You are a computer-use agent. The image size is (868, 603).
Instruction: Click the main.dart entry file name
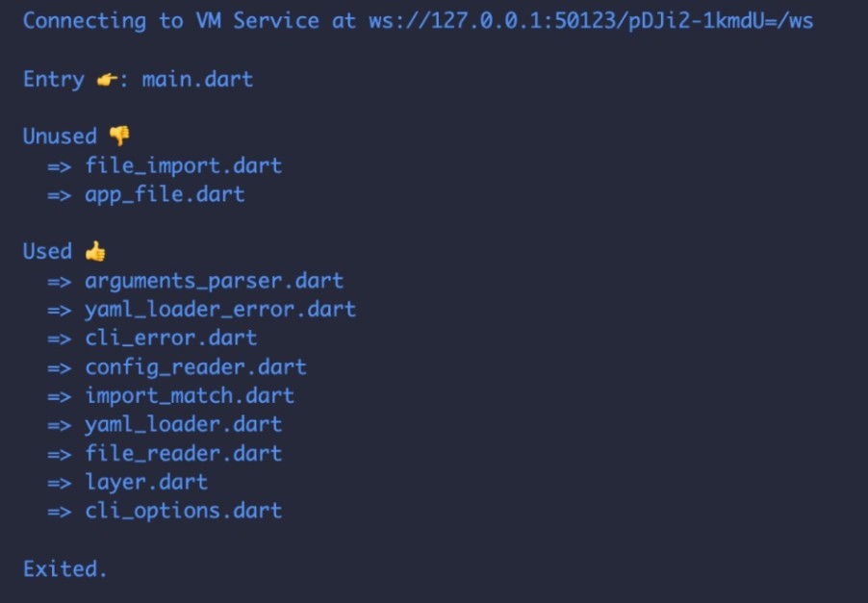197,79
